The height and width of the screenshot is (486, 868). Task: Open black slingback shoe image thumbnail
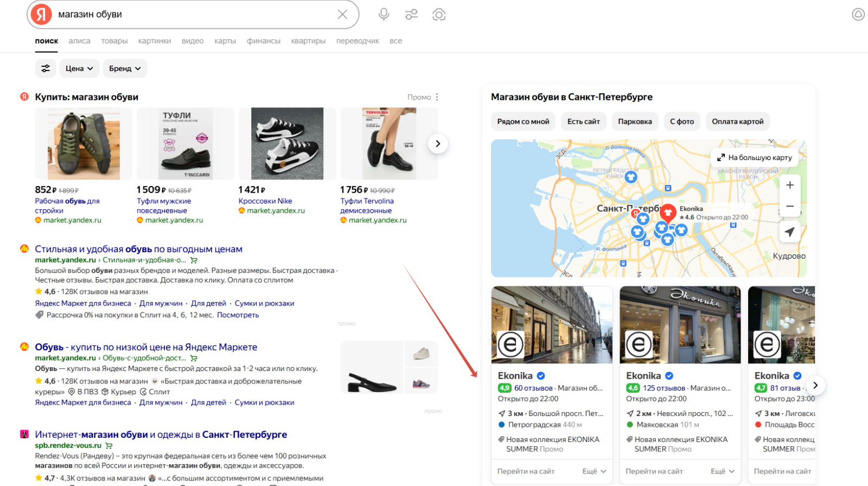click(372, 367)
